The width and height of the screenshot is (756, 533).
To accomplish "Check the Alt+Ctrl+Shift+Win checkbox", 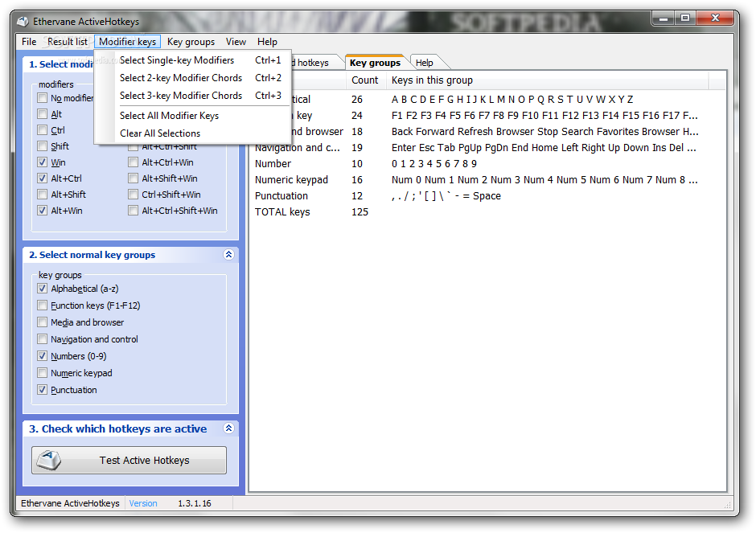I will 133,211.
